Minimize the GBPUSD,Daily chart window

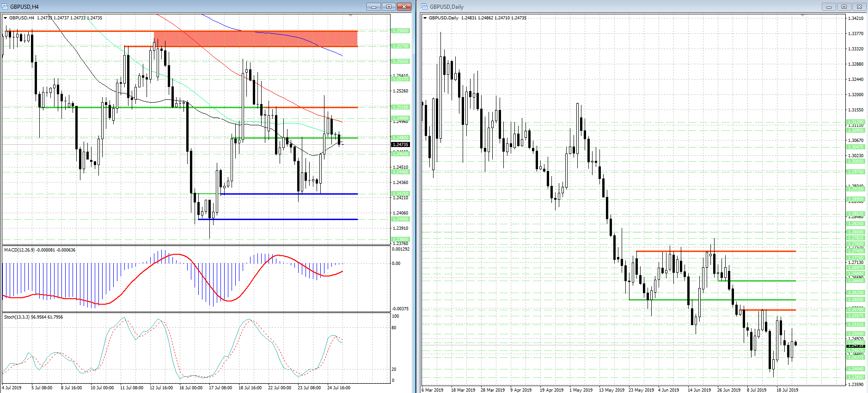click(829, 6)
